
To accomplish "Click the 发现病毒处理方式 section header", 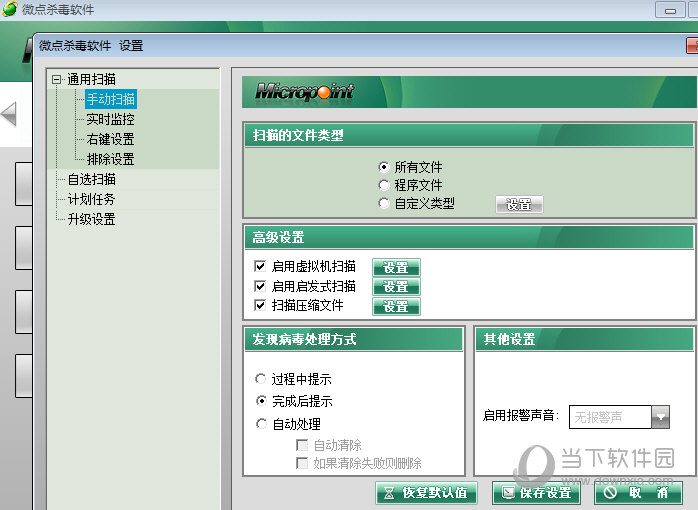I will [354, 340].
